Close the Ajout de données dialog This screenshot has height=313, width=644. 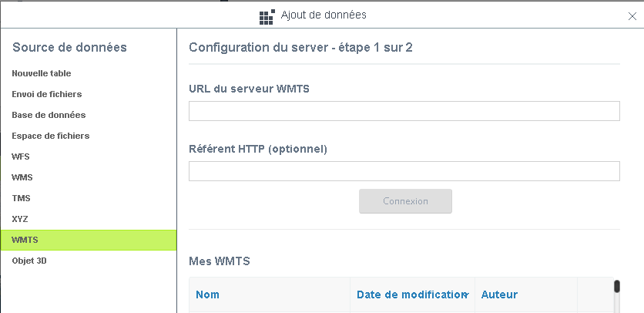(x=632, y=16)
